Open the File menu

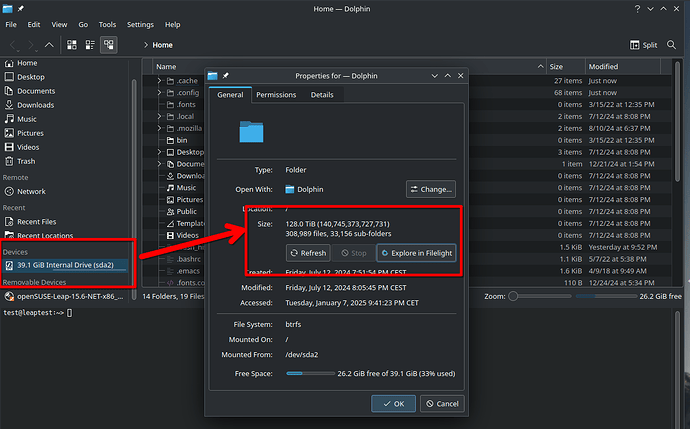point(11,25)
